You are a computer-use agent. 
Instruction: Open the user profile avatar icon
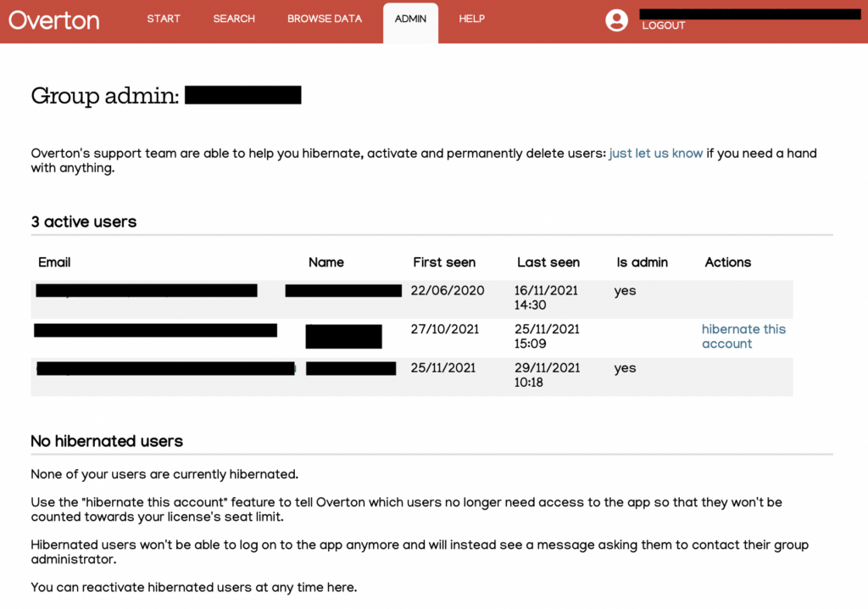click(x=616, y=20)
